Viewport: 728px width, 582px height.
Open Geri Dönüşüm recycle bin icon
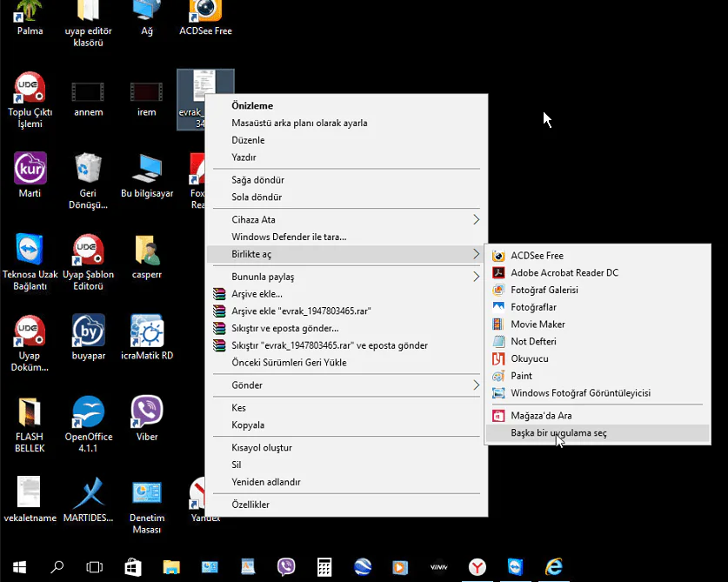click(x=88, y=168)
